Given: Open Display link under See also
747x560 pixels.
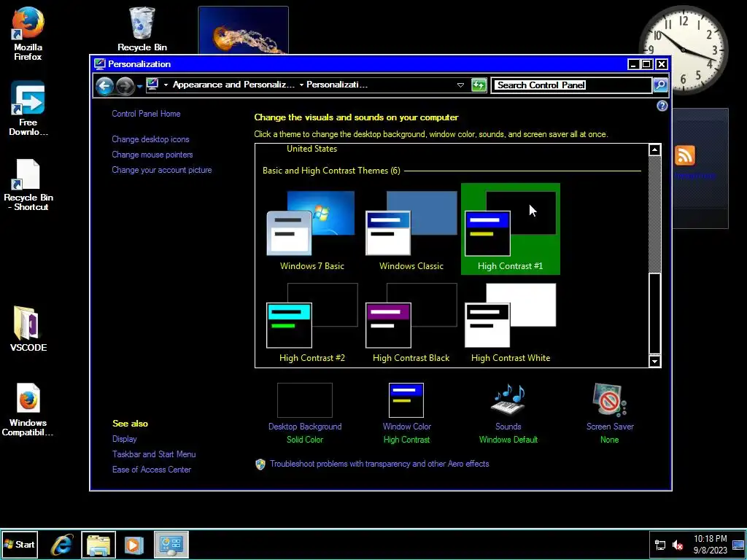Looking at the screenshot, I should point(124,438).
